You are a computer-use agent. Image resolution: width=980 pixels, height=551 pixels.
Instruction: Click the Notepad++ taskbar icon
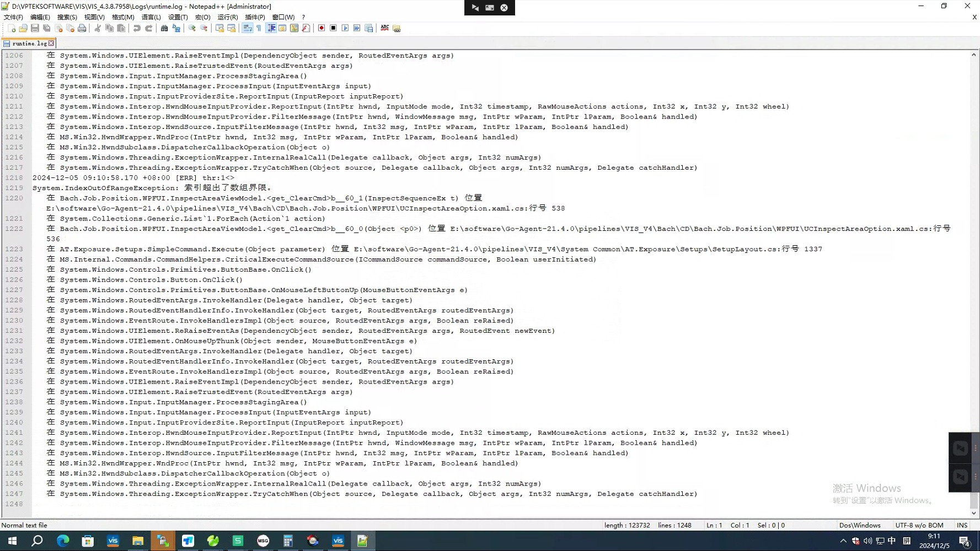[362, 541]
